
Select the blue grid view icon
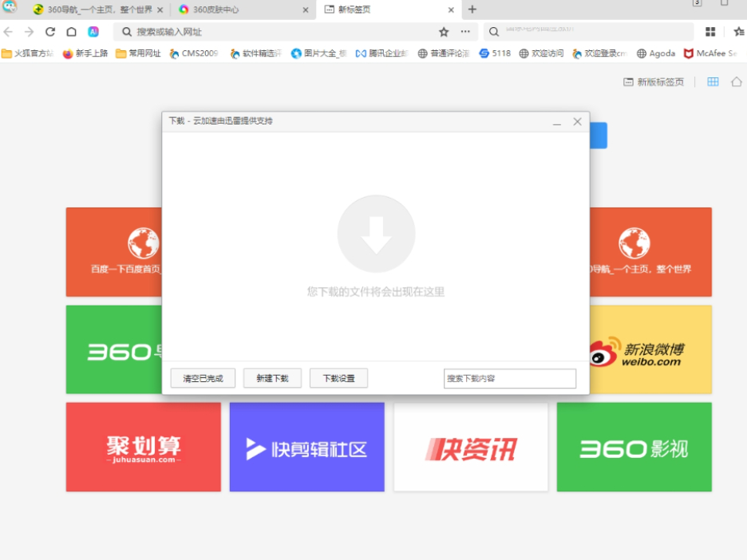tap(713, 82)
